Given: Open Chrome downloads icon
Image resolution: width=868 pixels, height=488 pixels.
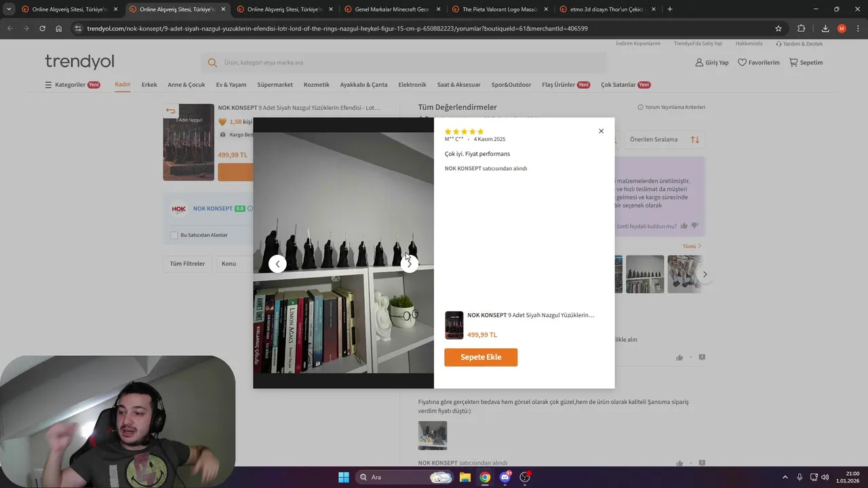Looking at the screenshot, I should coord(825,28).
